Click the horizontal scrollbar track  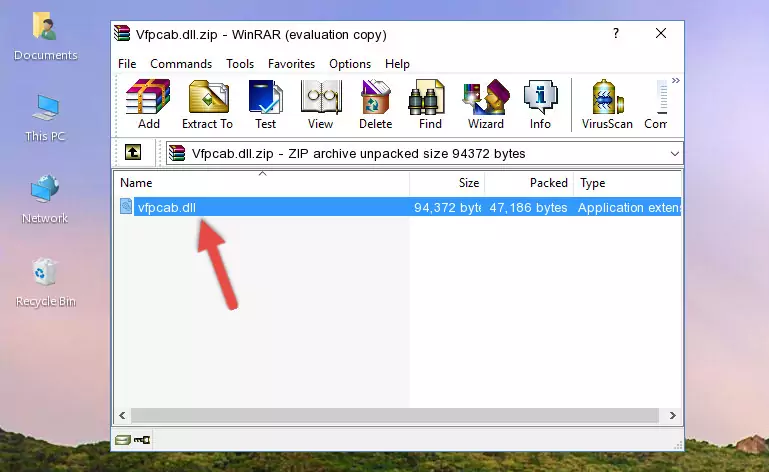click(395, 416)
